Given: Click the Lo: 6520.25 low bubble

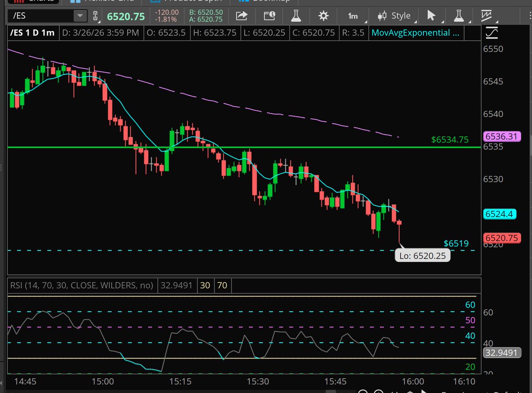Looking at the screenshot, I should 422,256.
